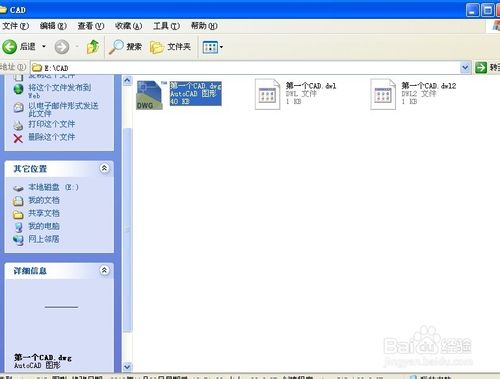Open the Views mode icon
500x379 pixels.
(x=210, y=47)
